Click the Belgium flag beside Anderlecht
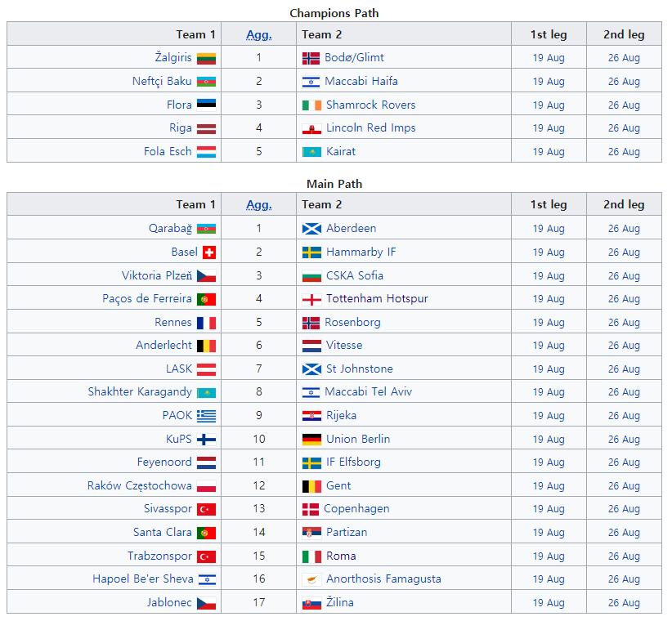Screen dimensions: 672x621 [206, 346]
